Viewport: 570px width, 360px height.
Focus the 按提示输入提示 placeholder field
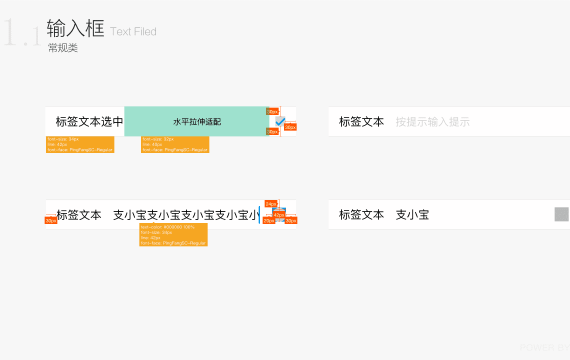pyautogui.click(x=433, y=122)
